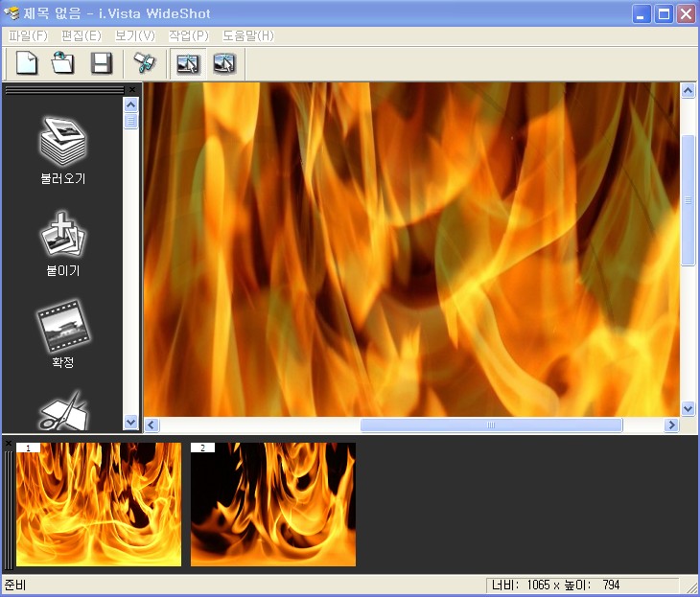Open the 도움말(H) menu
This screenshot has height=597, width=700.
point(248,35)
